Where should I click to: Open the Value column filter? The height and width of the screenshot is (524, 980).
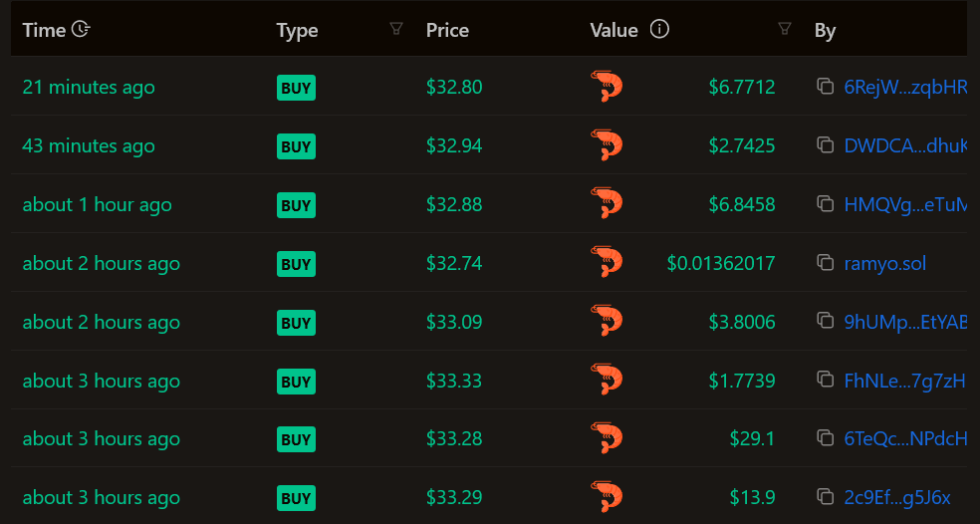(785, 29)
